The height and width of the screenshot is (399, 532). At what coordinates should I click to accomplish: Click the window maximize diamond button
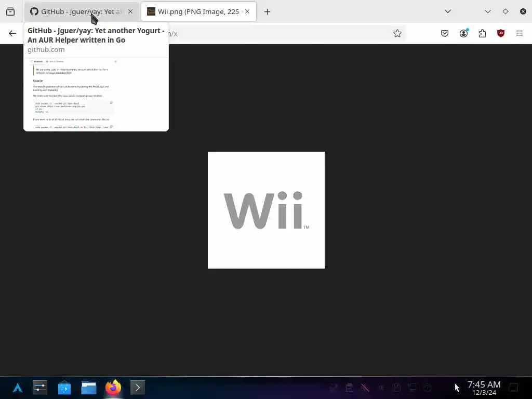[x=506, y=11]
